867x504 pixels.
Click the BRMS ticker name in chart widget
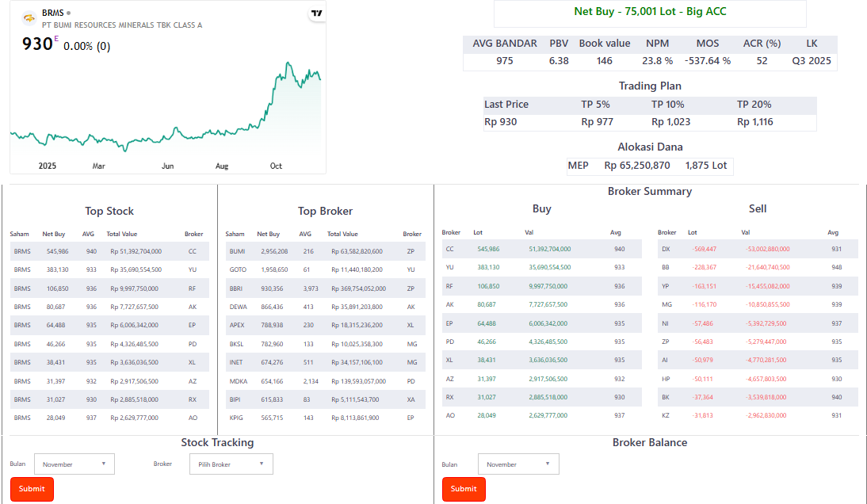(52, 13)
